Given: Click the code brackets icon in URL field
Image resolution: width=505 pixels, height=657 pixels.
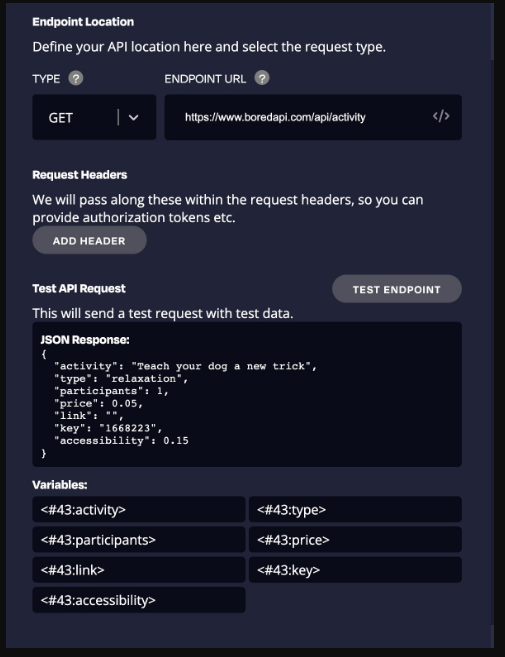Looking at the screenshot, I should pyautogui.click(x=441, y=116).
